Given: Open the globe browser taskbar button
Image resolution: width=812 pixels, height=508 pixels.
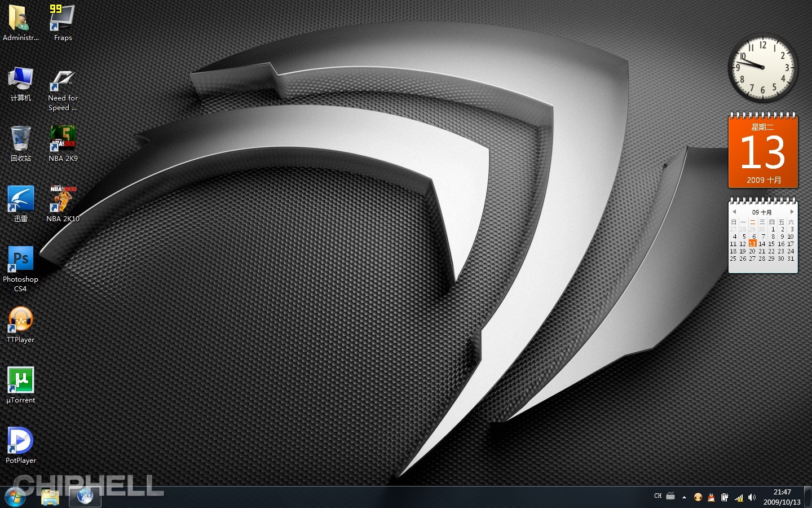Looking at the screenshot, I should point(85,497).
